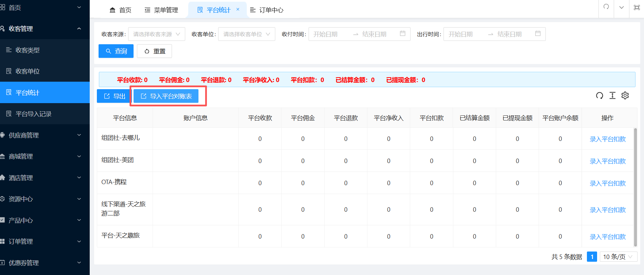
Task: Switch to the 菜单管理 tab
Action: point(161,10)
